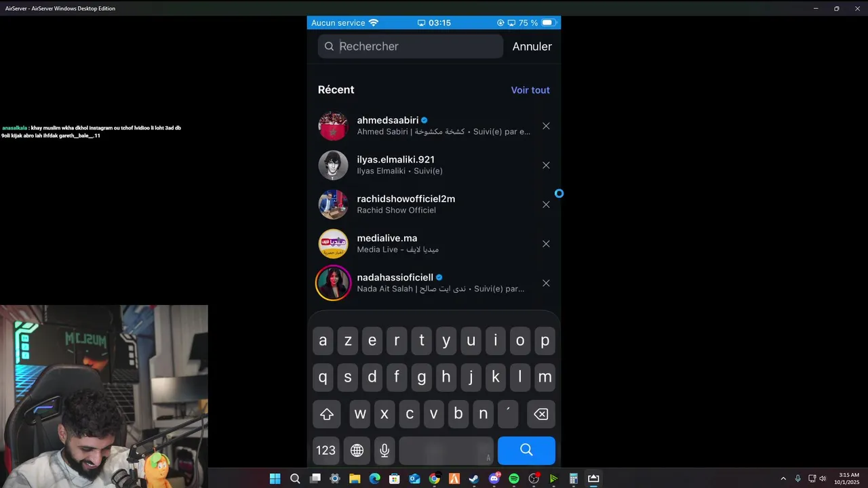Open ilyas.elmaliki.921 avatar
This screenshot has height=488, width=868.
click(333, 165)
